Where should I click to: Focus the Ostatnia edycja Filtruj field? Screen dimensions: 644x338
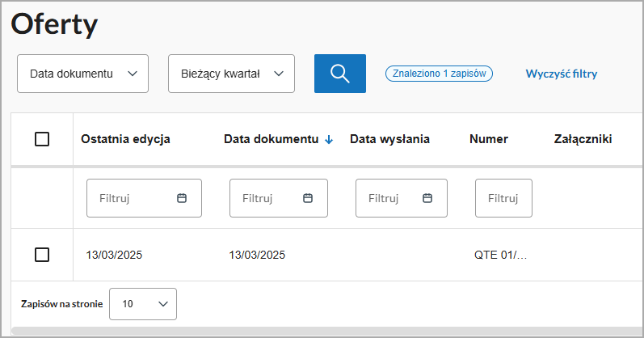pos(144,198)
